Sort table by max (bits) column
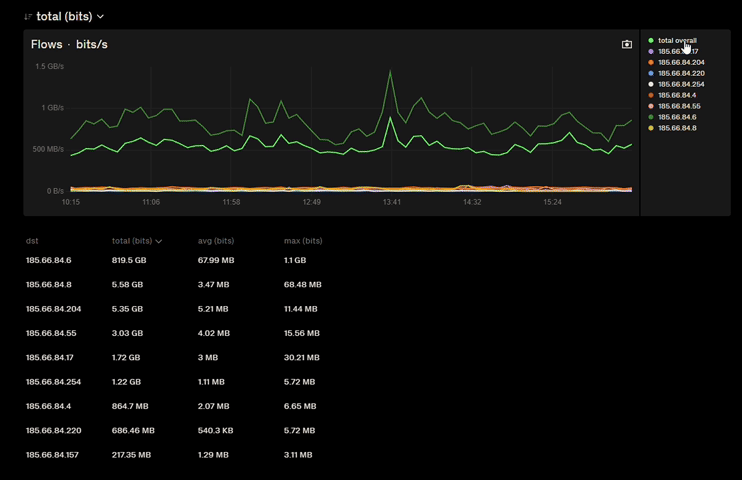 [x=303, y=241]
